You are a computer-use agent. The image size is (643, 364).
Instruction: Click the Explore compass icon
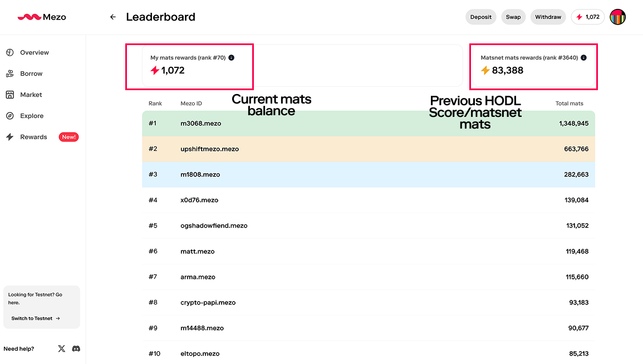tap(10, 115)
